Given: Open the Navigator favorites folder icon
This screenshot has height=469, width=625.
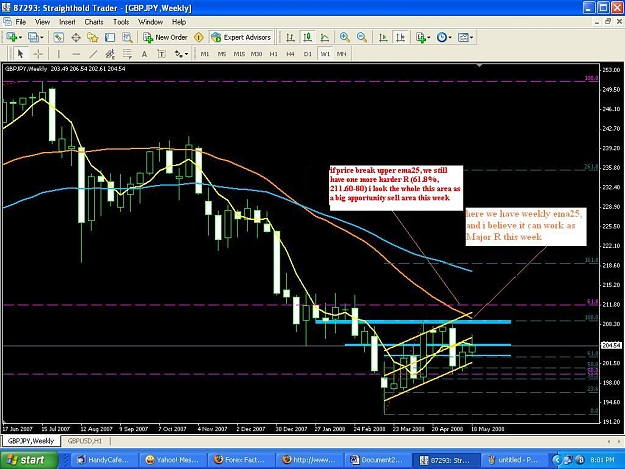Looking at the screenshot, I should (93, 37).
